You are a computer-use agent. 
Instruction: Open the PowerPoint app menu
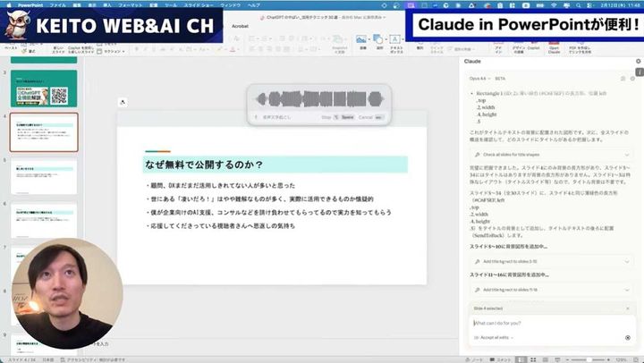tap(30, 5)
